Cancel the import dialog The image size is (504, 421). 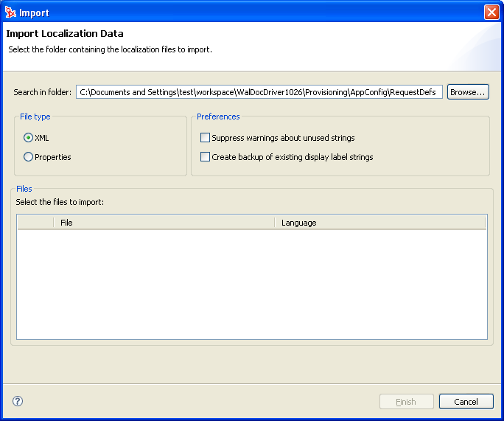pyautogui.click(x=466, y=402)
